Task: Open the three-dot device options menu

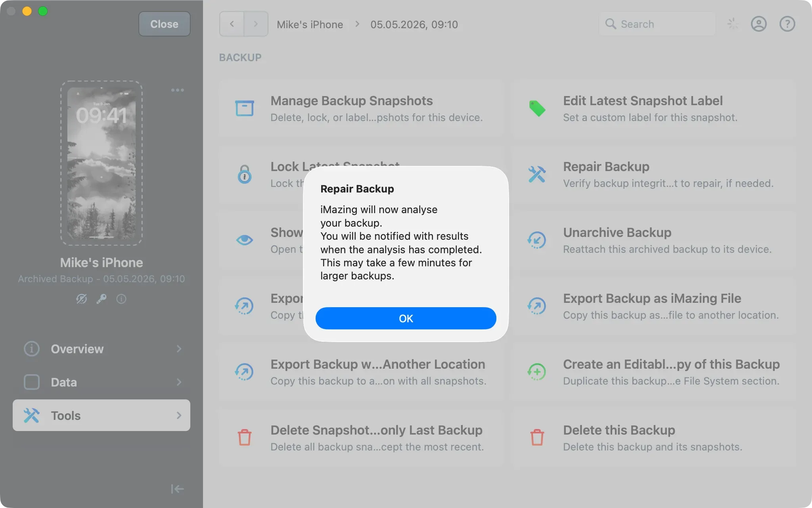Action: point(177,90)
